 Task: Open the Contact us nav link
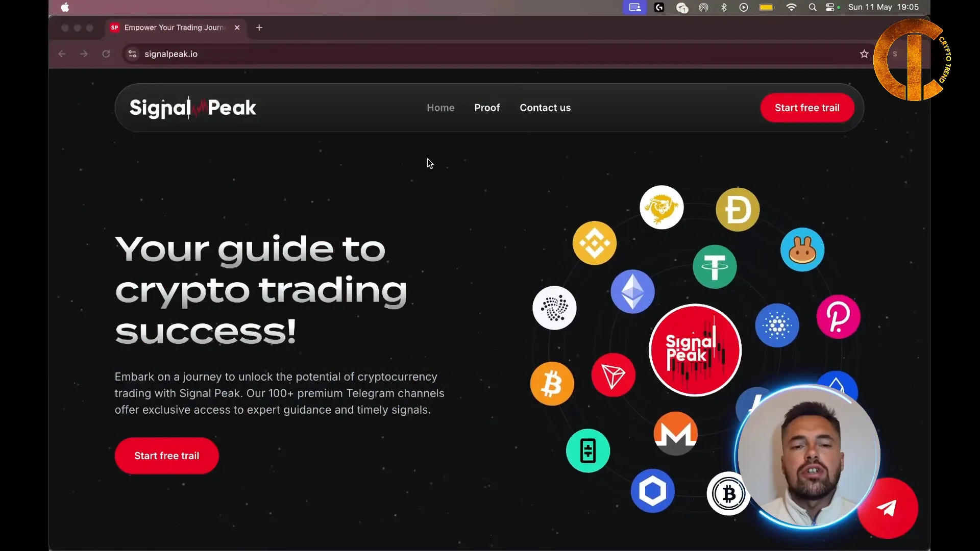[545, 108]
